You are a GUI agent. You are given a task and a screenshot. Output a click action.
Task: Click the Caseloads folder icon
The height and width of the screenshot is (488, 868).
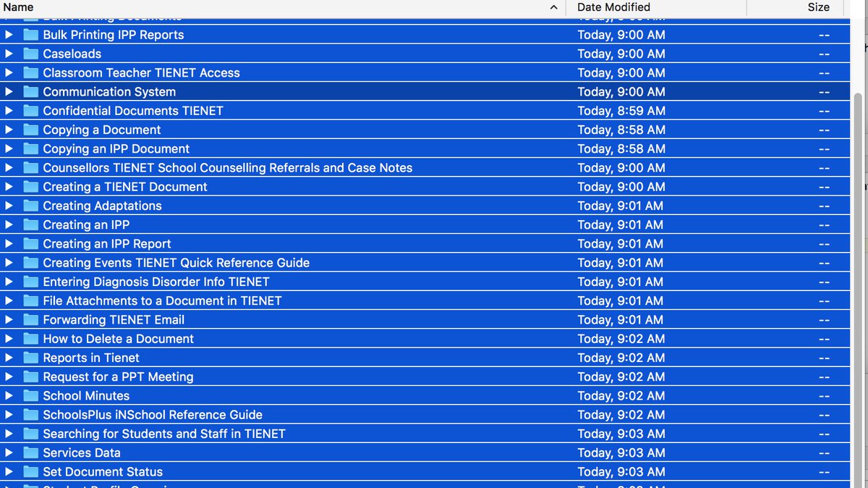[x=30, y=54]
